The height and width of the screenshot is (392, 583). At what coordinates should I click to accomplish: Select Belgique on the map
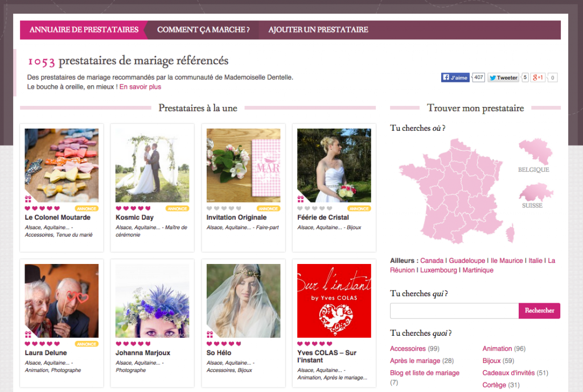click(533, 152)
